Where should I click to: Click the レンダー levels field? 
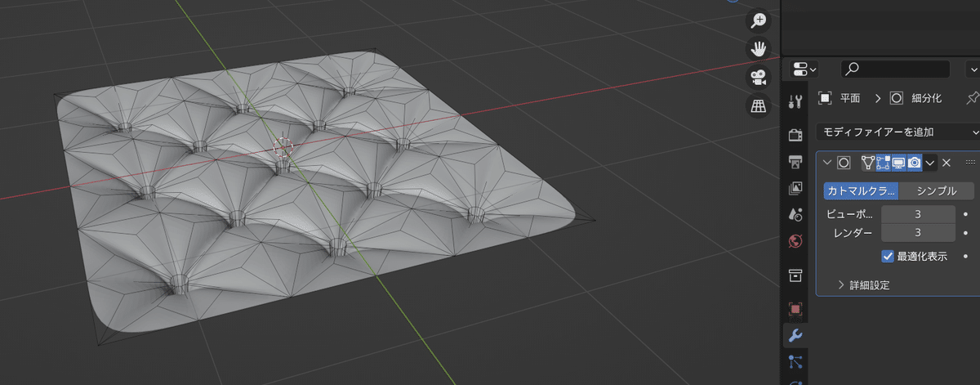pyautogui.click(x=918, y=234)
